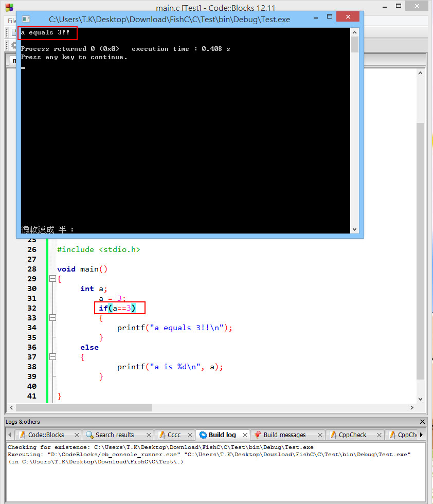This screenshot has height=504, width=433.
Task: Click the 'Checking for existence' build log line
Action: 160,447
